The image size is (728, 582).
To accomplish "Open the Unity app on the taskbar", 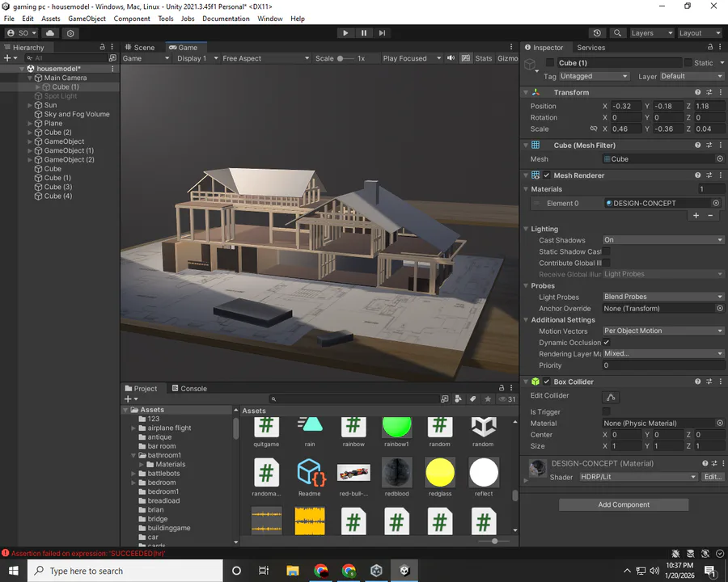I will 405,571.
